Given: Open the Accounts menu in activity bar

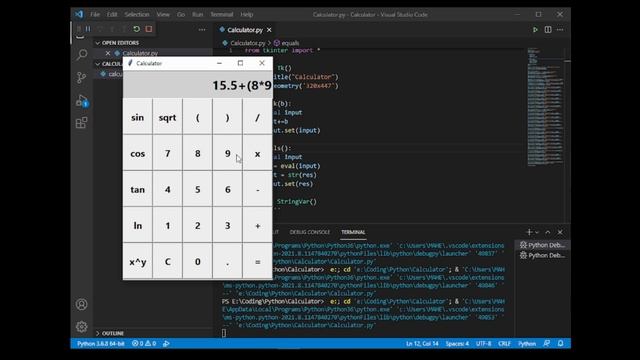Looking at the screenshot, I should (82, 304).
